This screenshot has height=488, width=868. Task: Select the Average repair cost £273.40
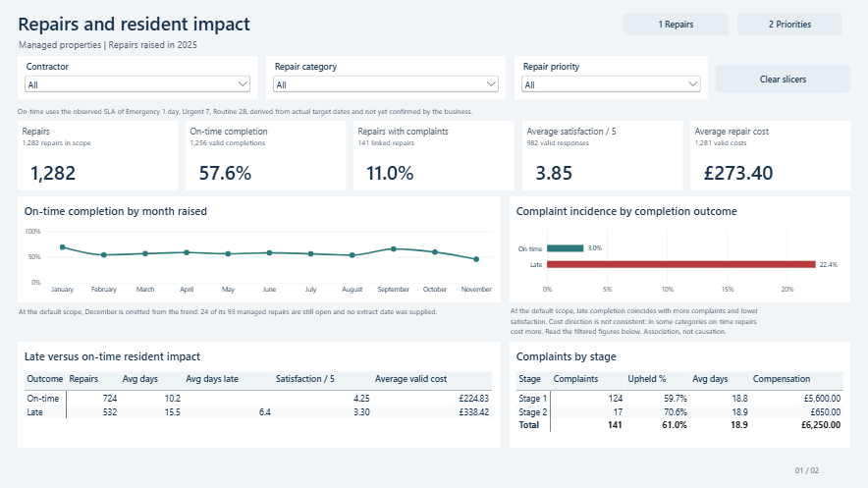click(x=738, y=173)
